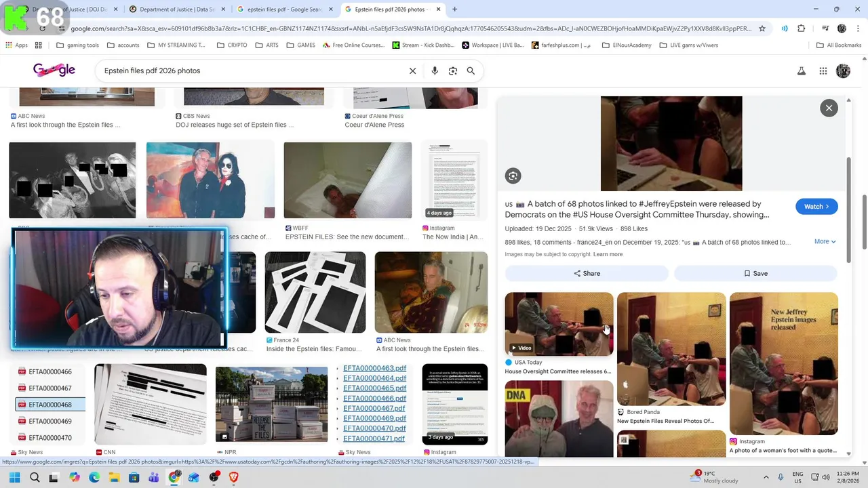The width and height of the screenshot is (868, 488).
Task: Open Task View on the taskbar
Action: point(54,477)
